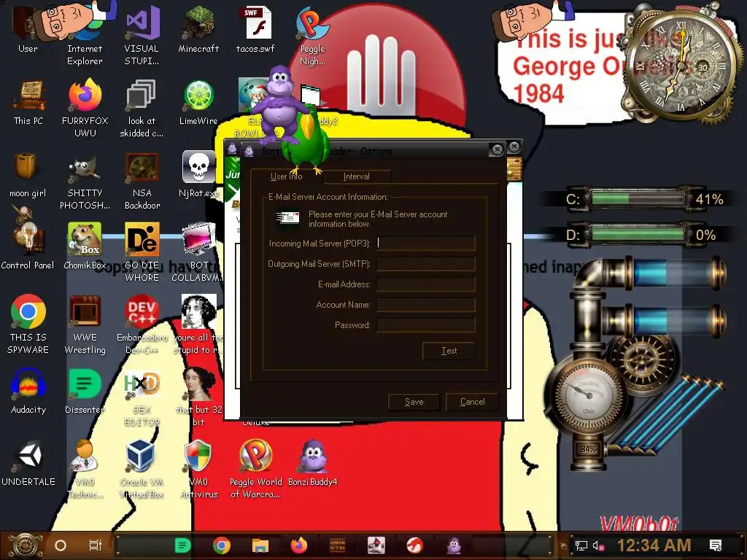Screen dimensions: 747x560
Task: Open the Bonzi Buddy4 desktop icon
Action: (x=312, y=463)
